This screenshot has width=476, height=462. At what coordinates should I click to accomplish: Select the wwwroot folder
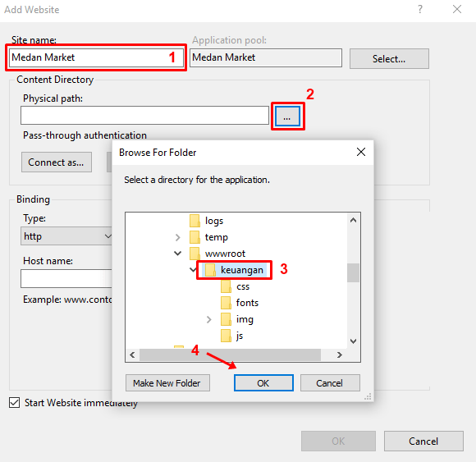point(225,254)
